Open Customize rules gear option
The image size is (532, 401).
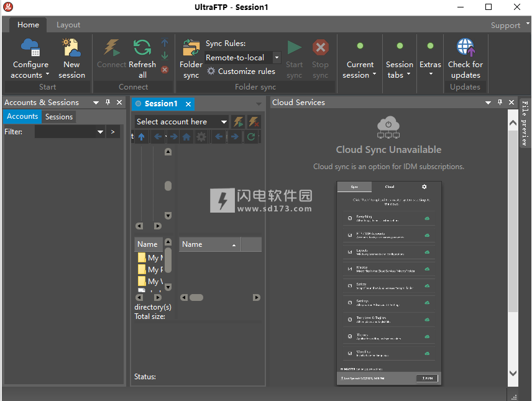point(241,71)
